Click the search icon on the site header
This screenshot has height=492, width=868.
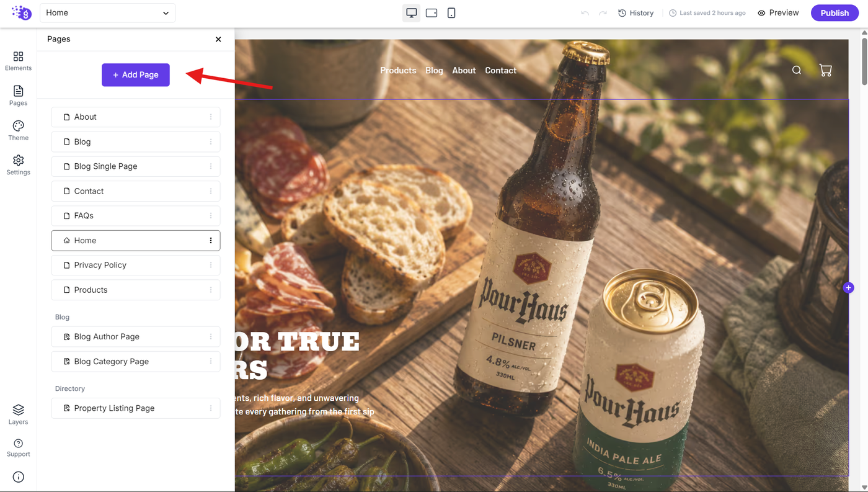[797, 70]
